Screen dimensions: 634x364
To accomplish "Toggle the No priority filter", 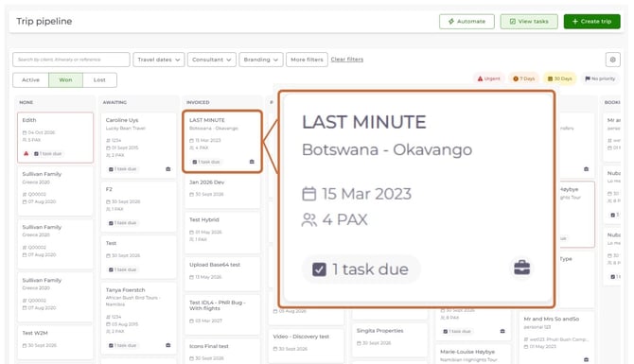I will coord(600,78).
